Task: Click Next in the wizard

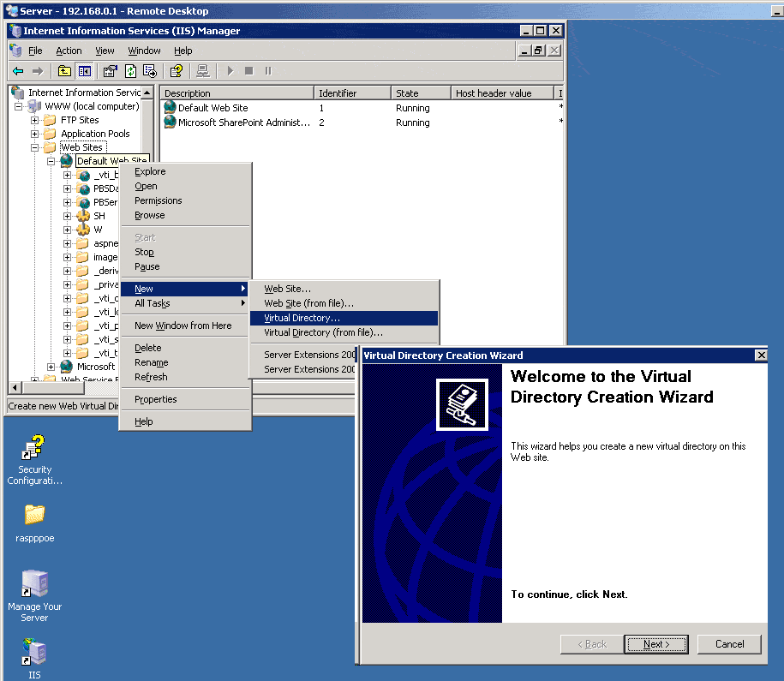Action: (656, 644)
